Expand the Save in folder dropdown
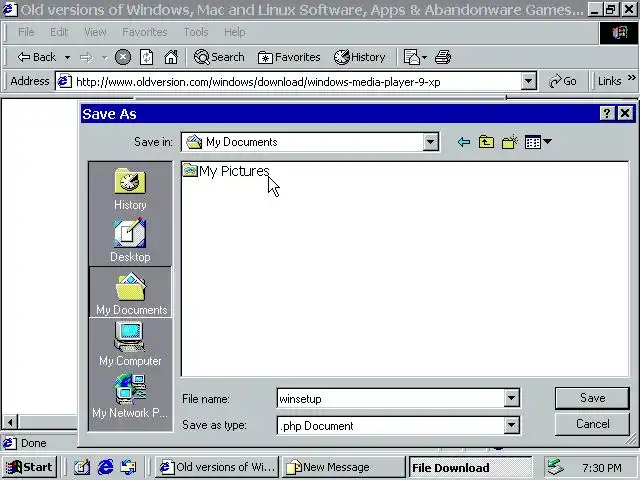640x480 pixels. click(x=430, y=142)
